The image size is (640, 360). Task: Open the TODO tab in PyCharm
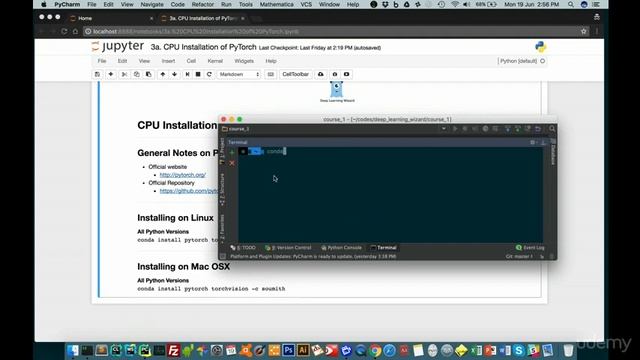tap(243, 248)
